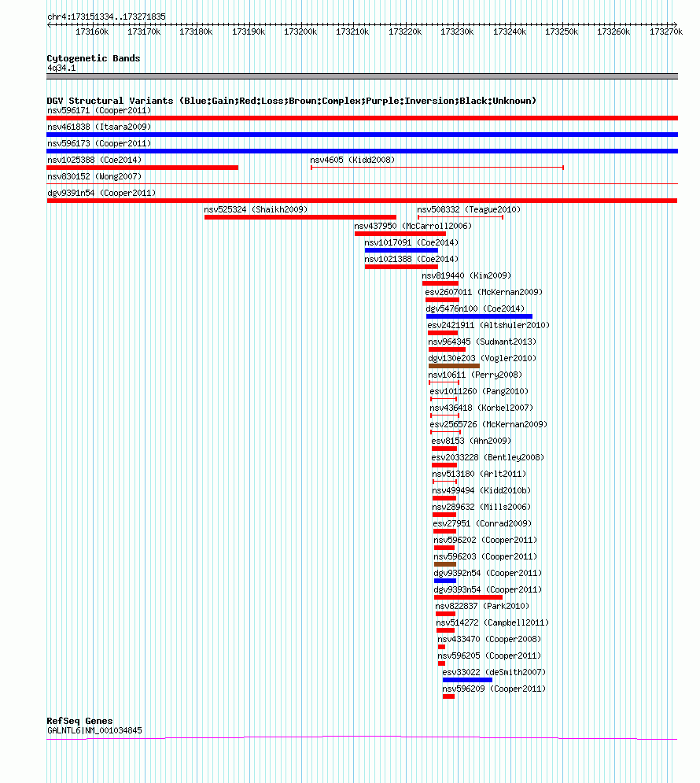The image size is (700, 783).
Task: Click dgv130e203 (Vogler2010) complex variant label
Action: tap(482, 358)
